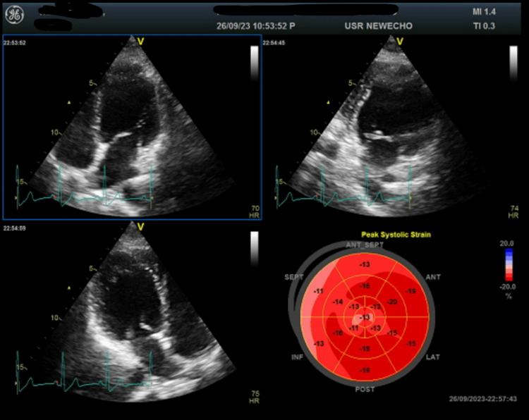
Task: Click the grayscale bar in the 22:54:45 view
Action: [513, 63]
